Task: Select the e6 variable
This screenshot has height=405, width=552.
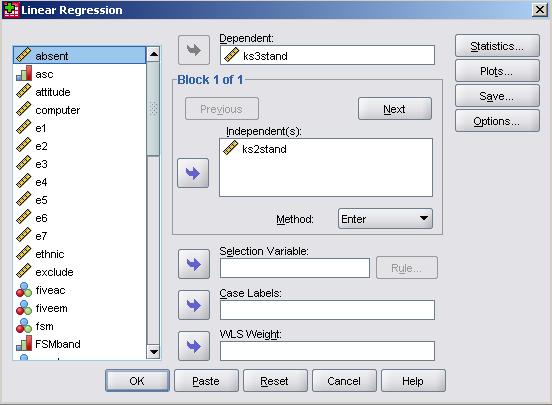Action: click(79, 218)
